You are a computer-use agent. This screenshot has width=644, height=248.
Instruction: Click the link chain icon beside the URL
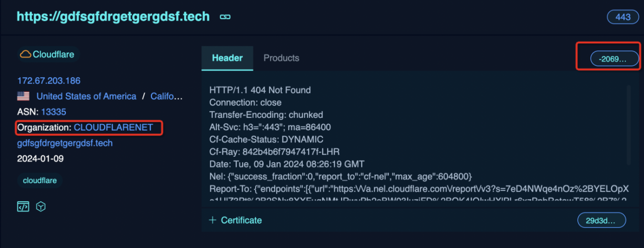(225, 17)
